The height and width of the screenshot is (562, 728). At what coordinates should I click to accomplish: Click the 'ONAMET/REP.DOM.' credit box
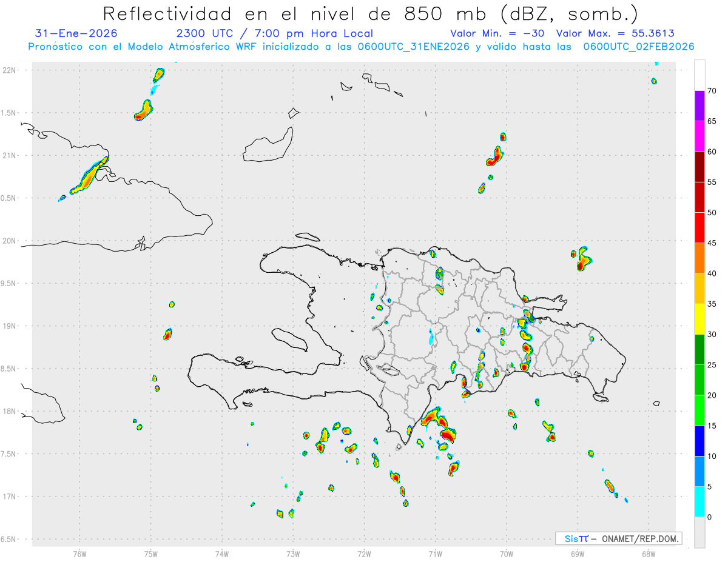(x=619, y=538)
